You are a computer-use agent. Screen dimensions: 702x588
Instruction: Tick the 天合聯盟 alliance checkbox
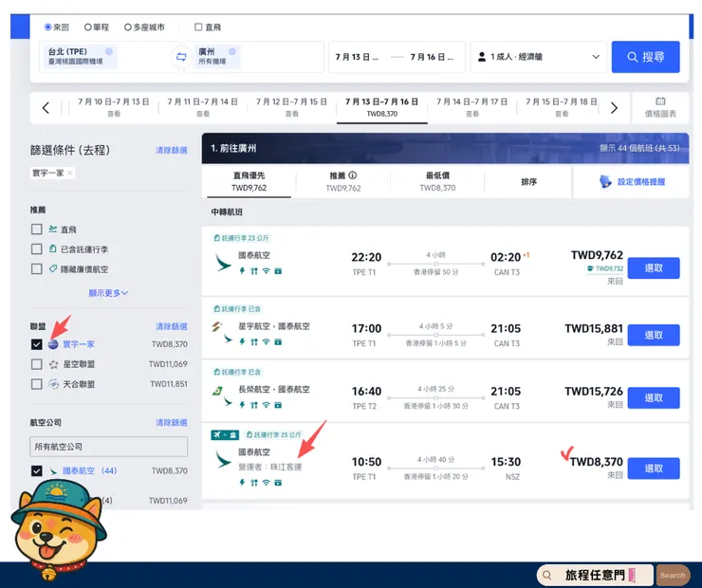[x=37, y=384]
